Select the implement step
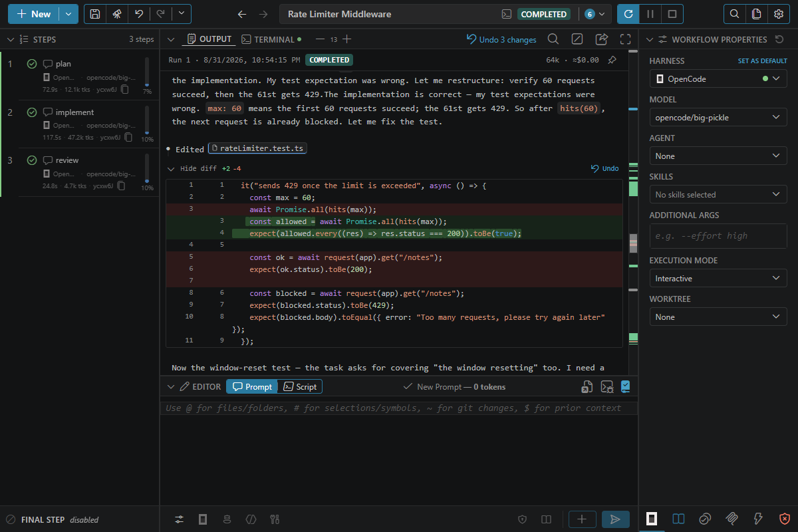This screenshot has width=798, height=532. click(80, 124)
